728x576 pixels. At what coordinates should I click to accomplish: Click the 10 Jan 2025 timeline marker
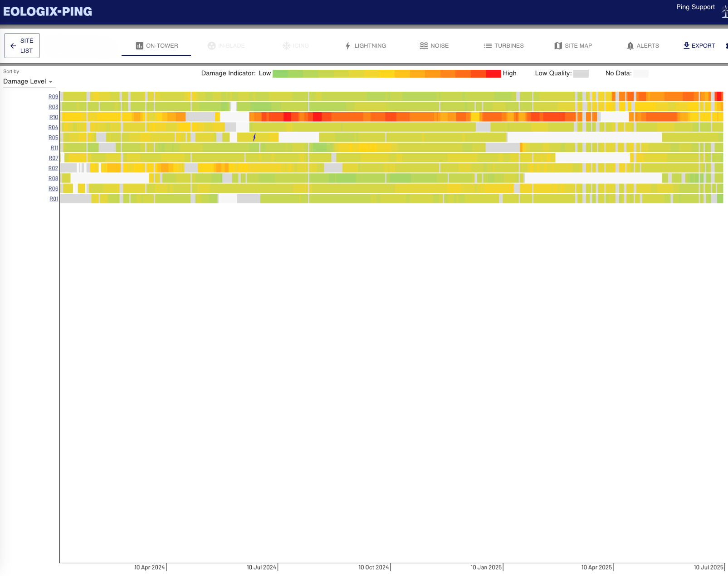486,567
